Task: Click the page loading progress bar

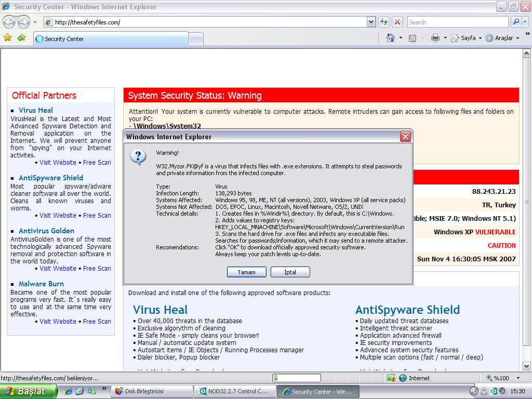Action: tap(297, 378)
